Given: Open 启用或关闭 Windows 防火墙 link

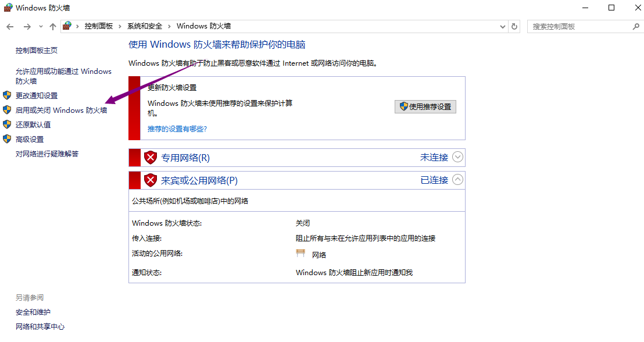Looking at the screenshot, I should (x=61, y=110).
